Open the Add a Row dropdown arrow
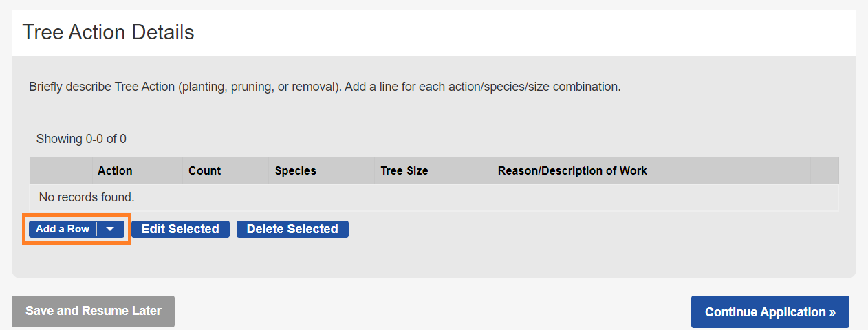Image resolution: width=868 pixels, height=330 pixels. pyautogui.click(x=111, y=229)
